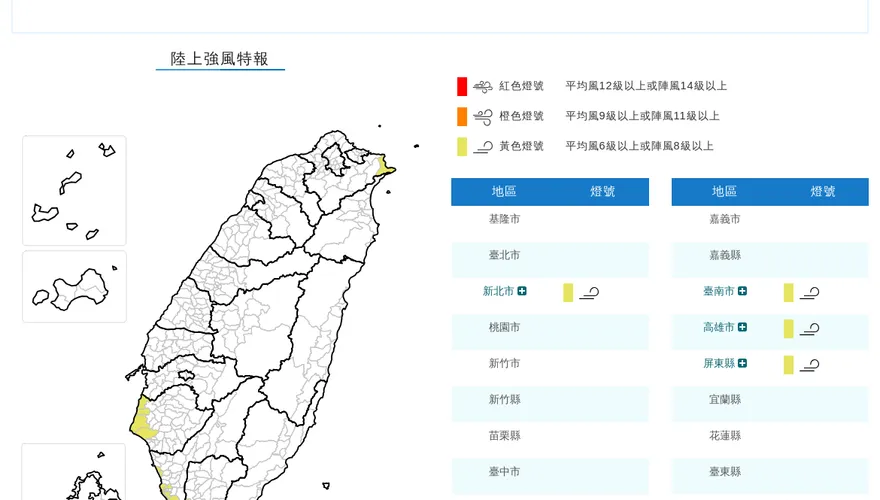Click the 臺北市 row text
Viewport: 880px width, 500px height.
[505, 255]
